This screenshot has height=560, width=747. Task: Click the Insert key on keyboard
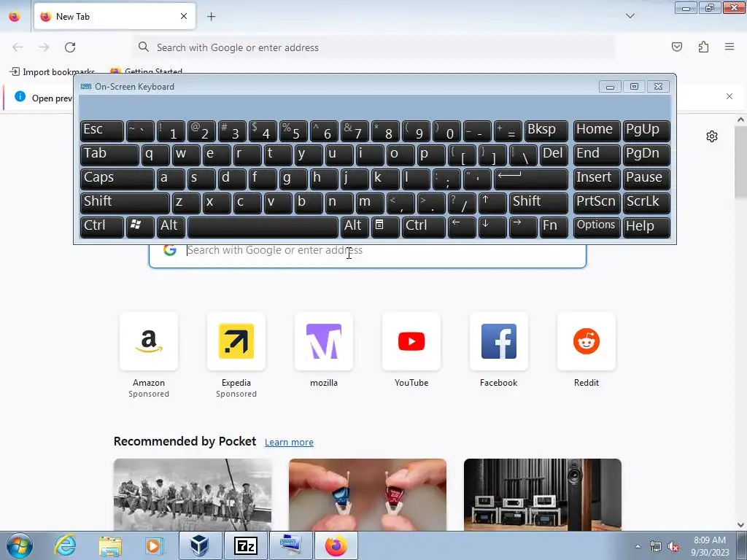[597, 179]
